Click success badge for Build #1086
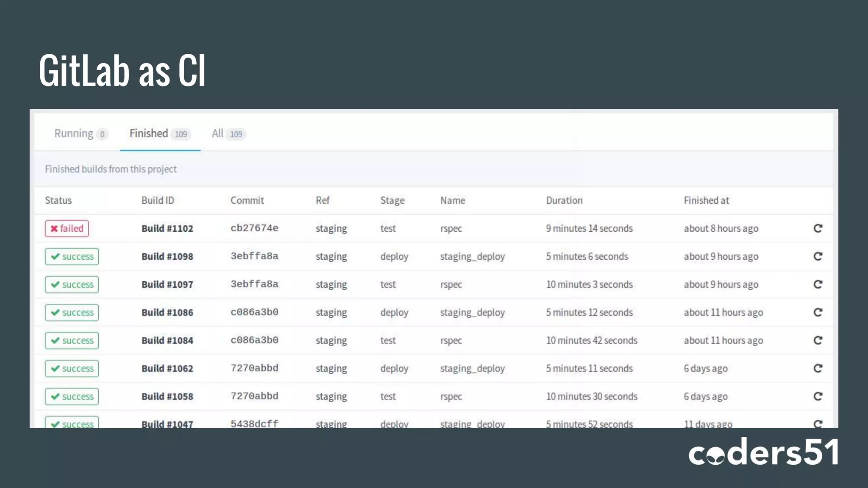Image resolution: width=868 pixels, height=488 pixels. (72, 312)
